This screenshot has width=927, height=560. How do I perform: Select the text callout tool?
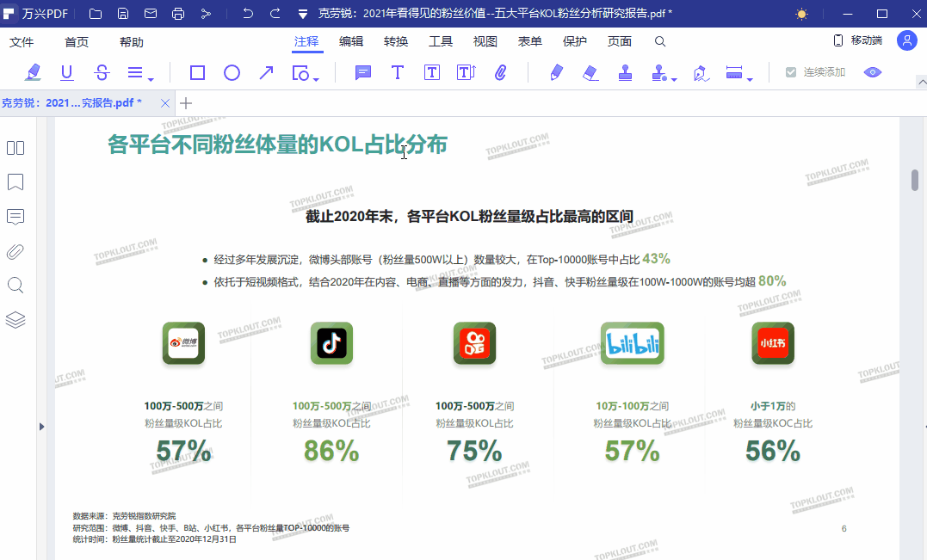[x=467, y=72]
